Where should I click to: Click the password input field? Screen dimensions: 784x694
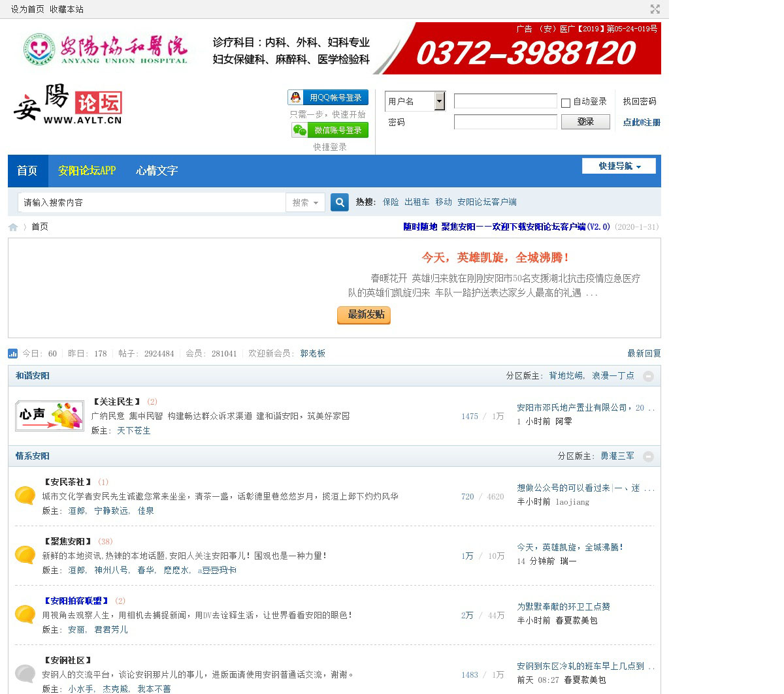coord(506,121)
